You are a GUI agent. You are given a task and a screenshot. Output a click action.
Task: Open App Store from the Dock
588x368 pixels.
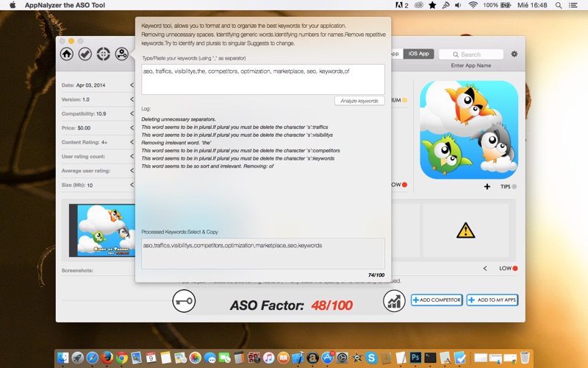(x=327, y=358)
